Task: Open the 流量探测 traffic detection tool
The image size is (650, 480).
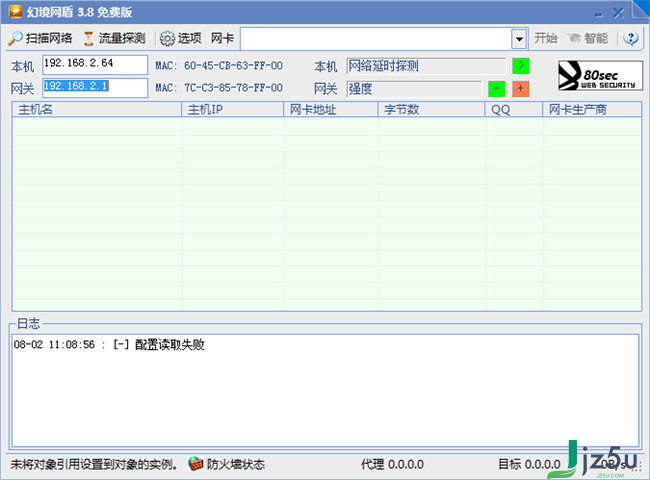Action: tap(114, 39)
